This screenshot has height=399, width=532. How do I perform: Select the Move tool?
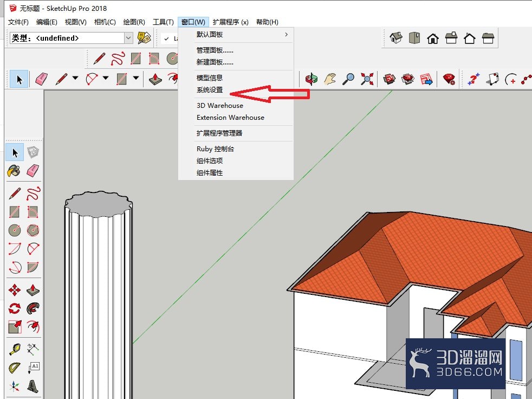(x=14, y=291)
